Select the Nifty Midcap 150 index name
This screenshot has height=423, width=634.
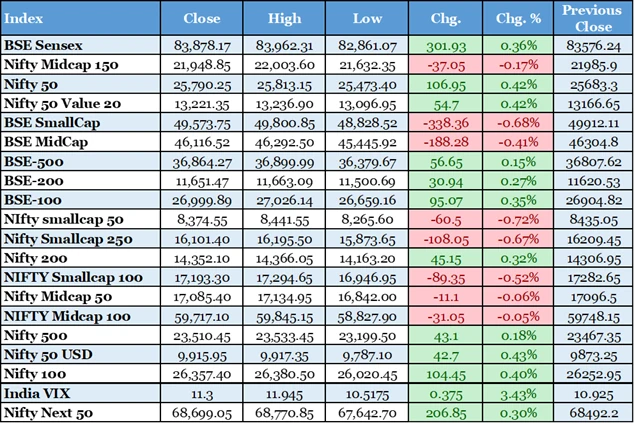point(60,63)
